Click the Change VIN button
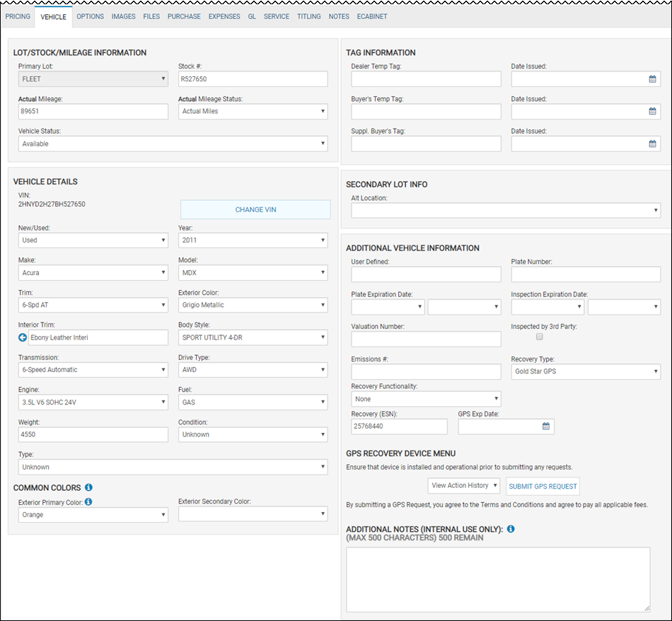 click(255, 209)
